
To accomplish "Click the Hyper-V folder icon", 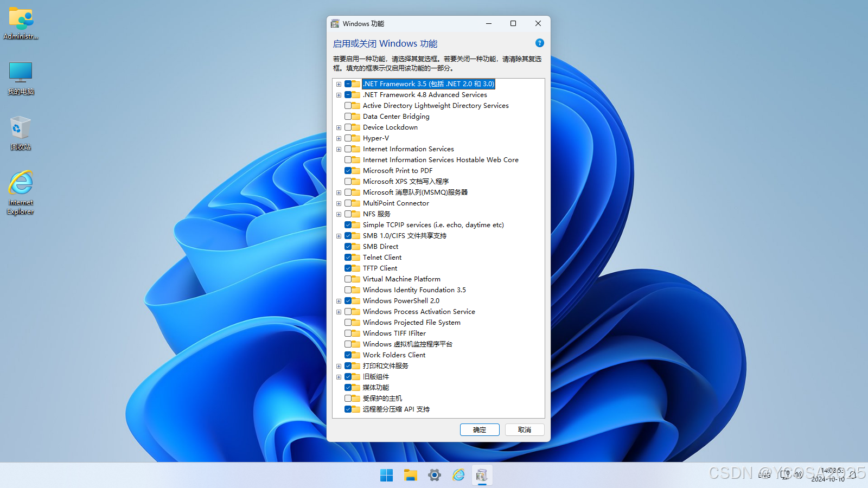I will click(x=356, y=138).
